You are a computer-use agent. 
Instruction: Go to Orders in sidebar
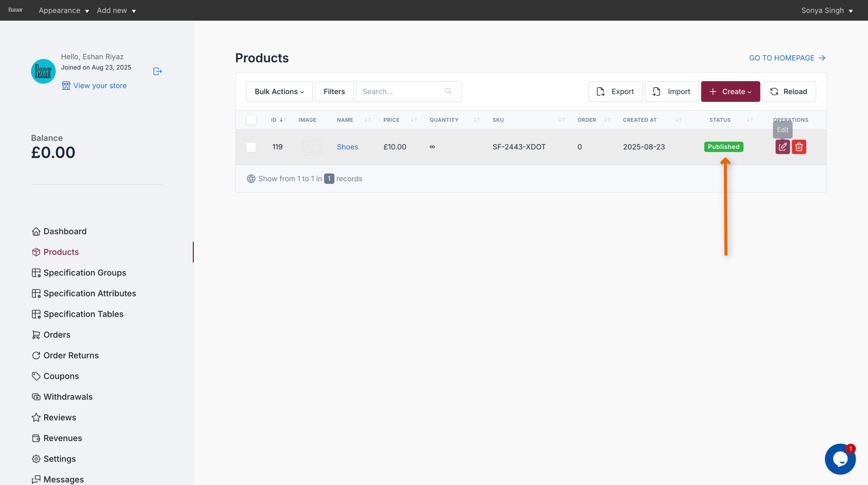tap(51, 335)
